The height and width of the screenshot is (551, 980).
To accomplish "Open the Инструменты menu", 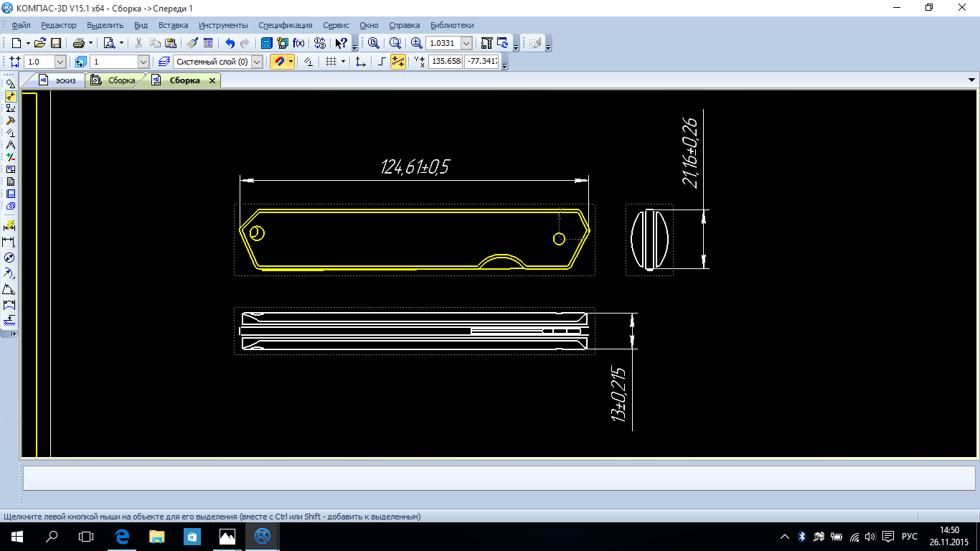I will click(223, 25).
